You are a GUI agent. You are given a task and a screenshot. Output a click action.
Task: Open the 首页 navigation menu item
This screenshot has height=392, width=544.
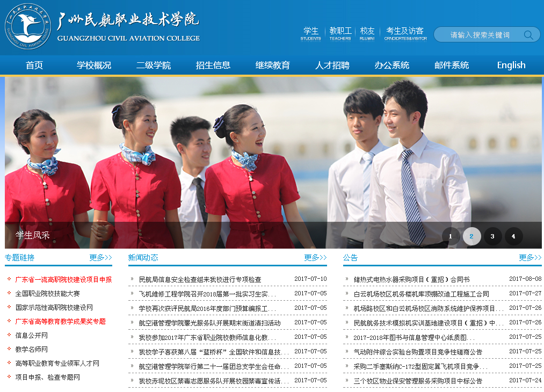[34, 66]
